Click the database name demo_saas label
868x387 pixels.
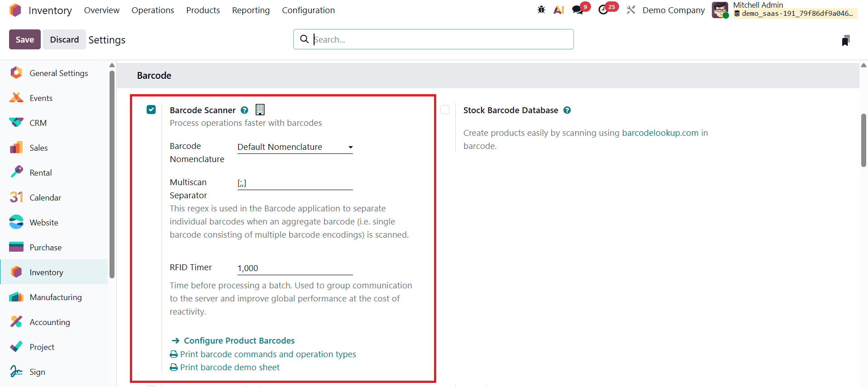pos(794,14)
